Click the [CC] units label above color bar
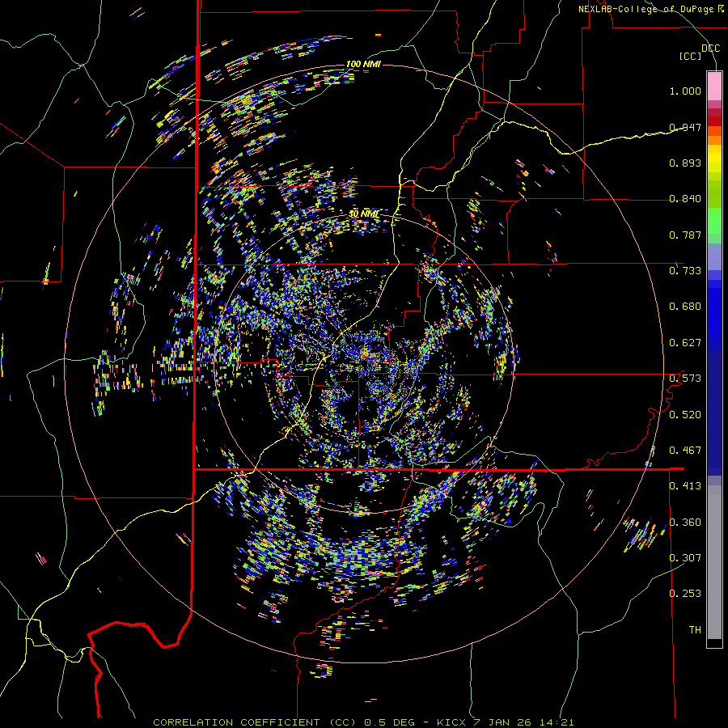Screen dimensions: 728x728 [690, 56]
